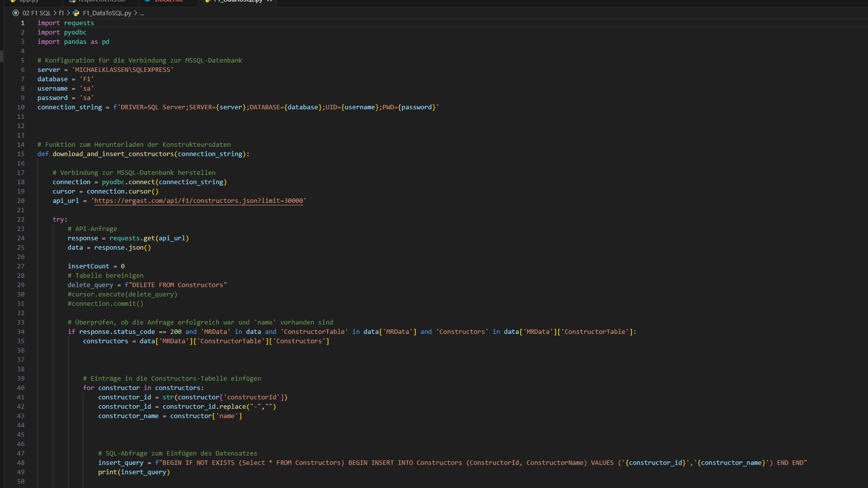Viewport: 868px width, 488px height.
Task: Click line number 10 in the gutter
Action: point(21,107)
